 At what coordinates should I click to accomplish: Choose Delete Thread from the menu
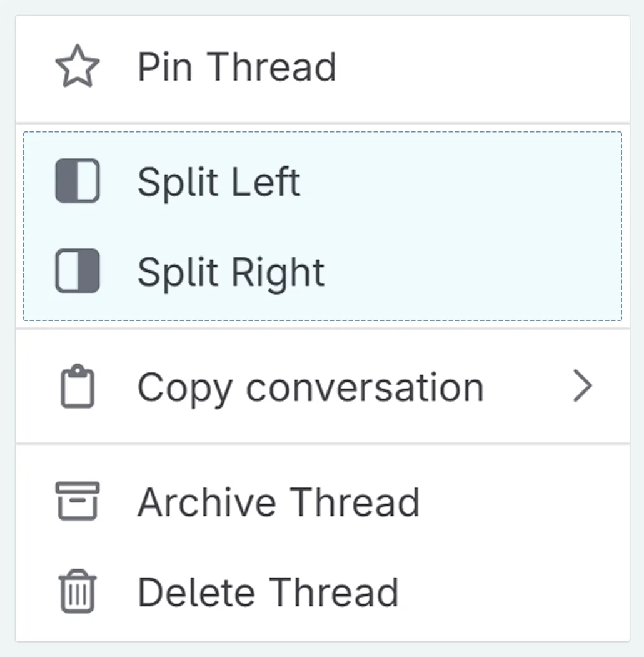pyautogui.click(x=269, y=591)
